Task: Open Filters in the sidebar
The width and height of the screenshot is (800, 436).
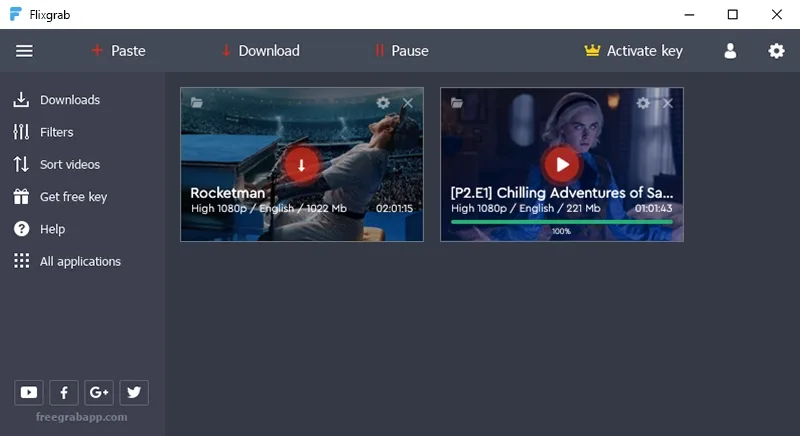Action: 43,132
